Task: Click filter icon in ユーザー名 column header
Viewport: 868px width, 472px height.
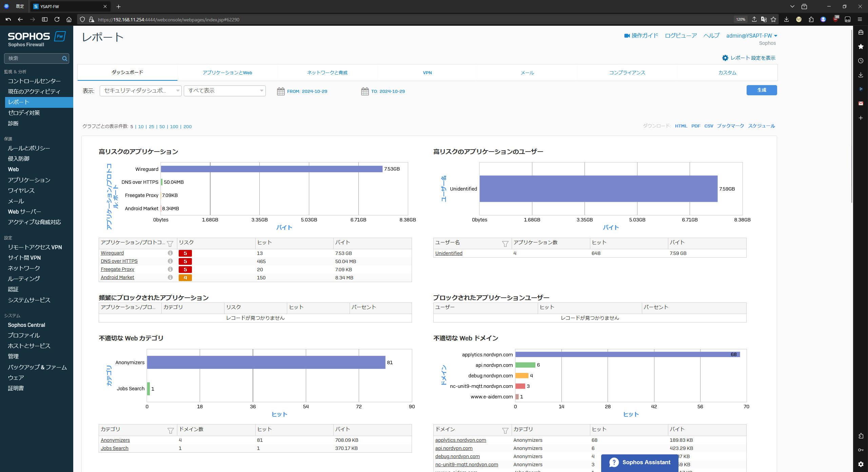Action: click(505, 243)
